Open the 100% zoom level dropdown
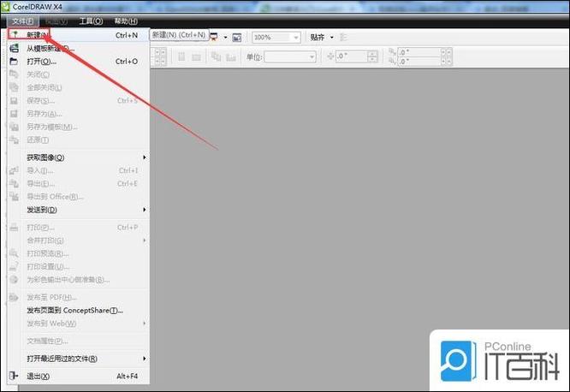 276,37
